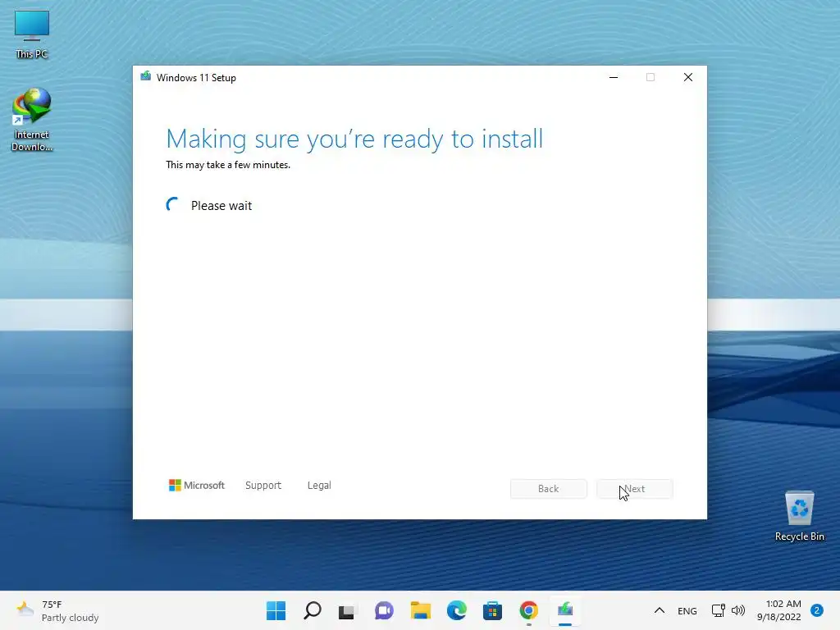Click the ENG language indicator
The image size is (840, 630).
pos(687,611)
